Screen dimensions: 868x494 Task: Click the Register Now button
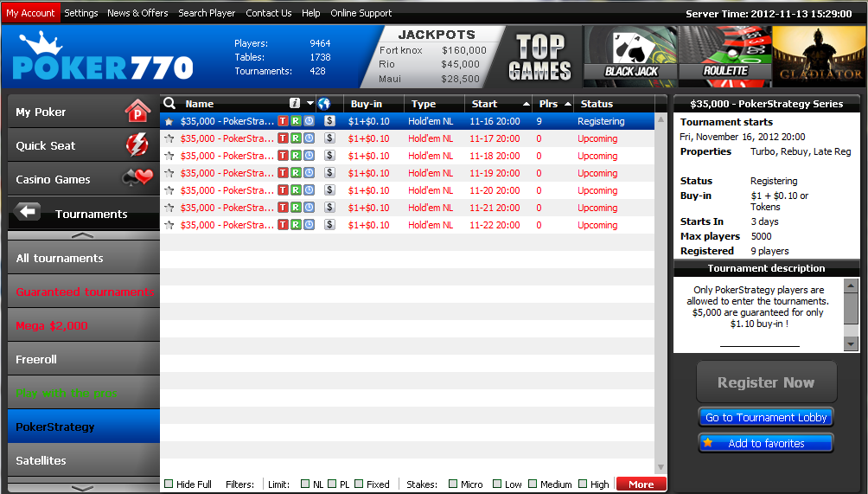point(766,382)
